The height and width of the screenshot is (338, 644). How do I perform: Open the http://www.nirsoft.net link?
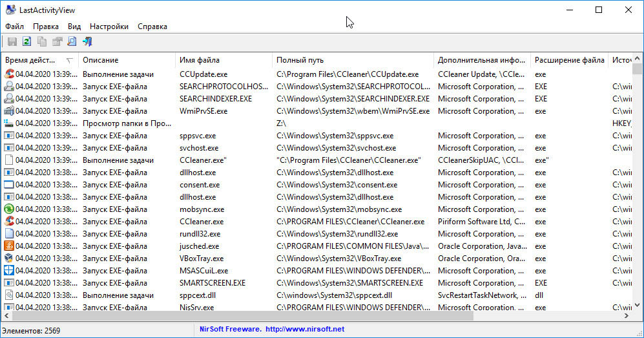pos(305,329)
